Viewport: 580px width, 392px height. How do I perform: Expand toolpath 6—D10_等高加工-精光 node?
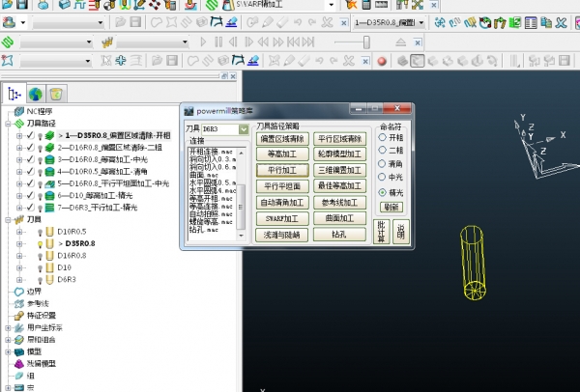coord(19,195)
